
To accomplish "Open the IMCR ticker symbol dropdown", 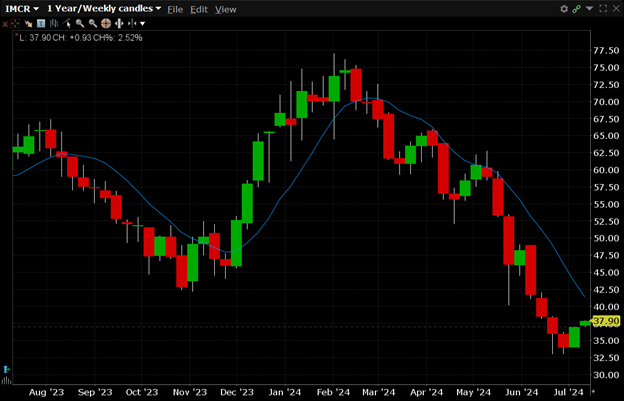I will pos(22,9).
